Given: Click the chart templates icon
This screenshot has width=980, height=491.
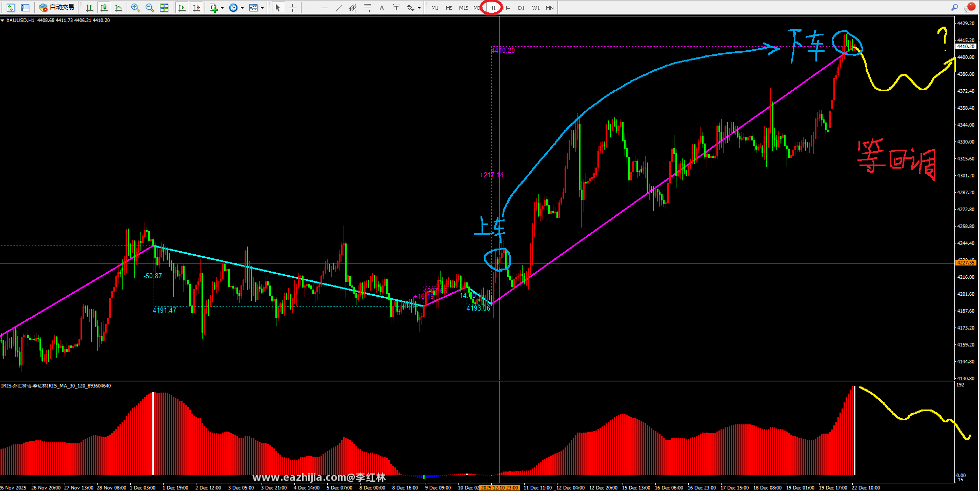Looking at the screenshot, I should click(253, 8).
